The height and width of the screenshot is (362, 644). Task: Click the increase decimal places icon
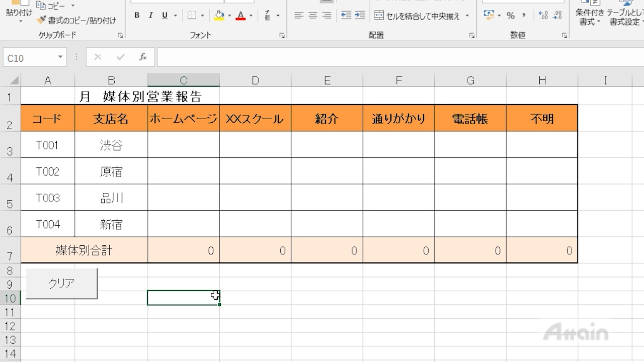[543, 15]
